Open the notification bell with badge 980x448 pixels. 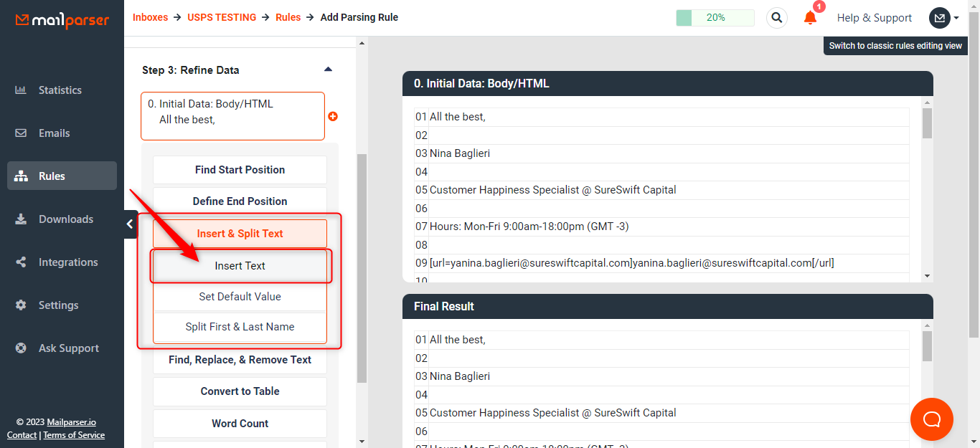[810, 18]
